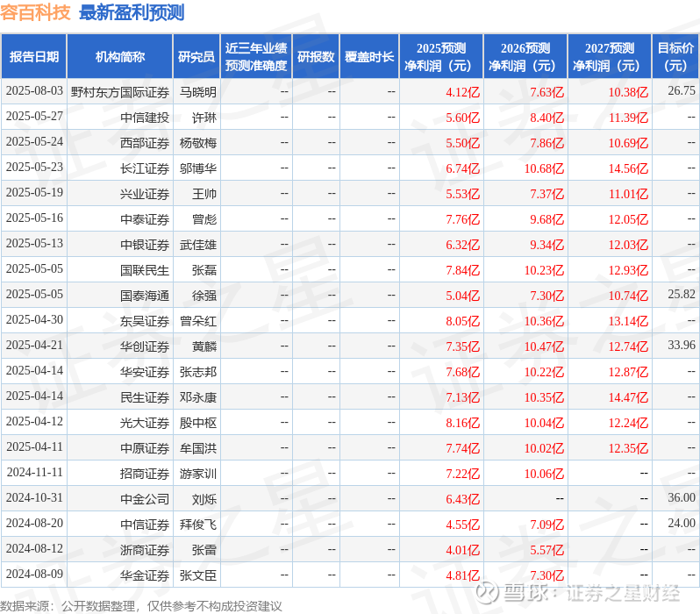Viewport: 700px width, 614px height.
Task: Click the 8.16亿 2025 forecast value
Action: click(463, 423)
